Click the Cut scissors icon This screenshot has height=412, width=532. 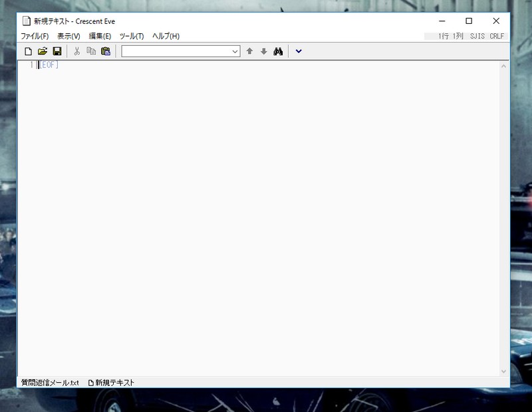(76, 51)
